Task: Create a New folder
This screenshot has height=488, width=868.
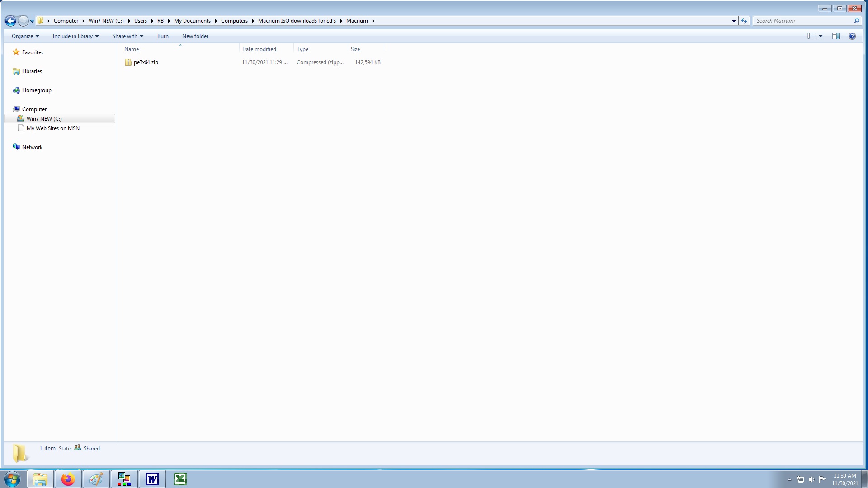Action: (195, 36)
